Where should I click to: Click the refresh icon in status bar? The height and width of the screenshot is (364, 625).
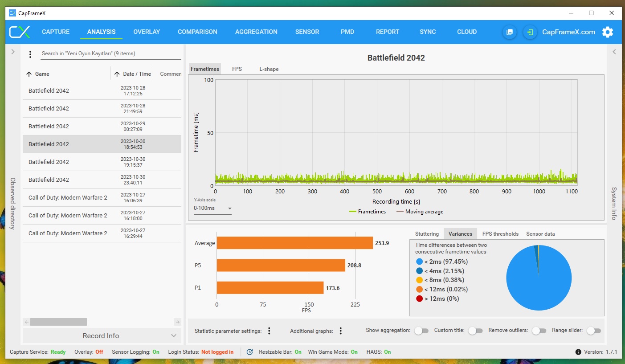pyautogui.click(x=250, y=352)
